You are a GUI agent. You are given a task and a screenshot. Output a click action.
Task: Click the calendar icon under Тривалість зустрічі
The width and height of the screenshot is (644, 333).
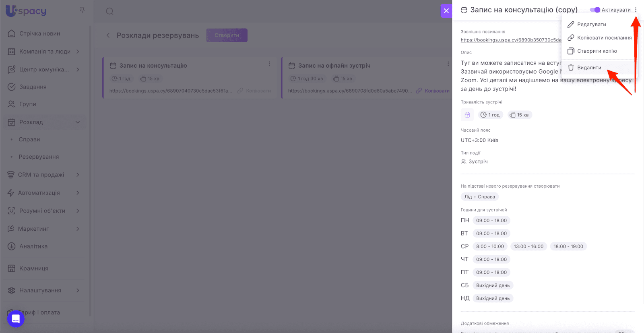(467, 115)
